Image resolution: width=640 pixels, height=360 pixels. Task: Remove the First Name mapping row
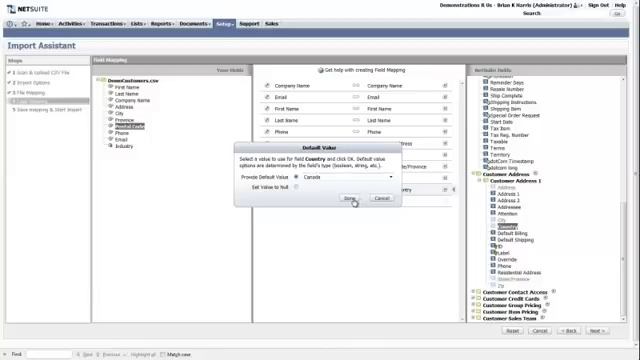(x=445, y=109)
